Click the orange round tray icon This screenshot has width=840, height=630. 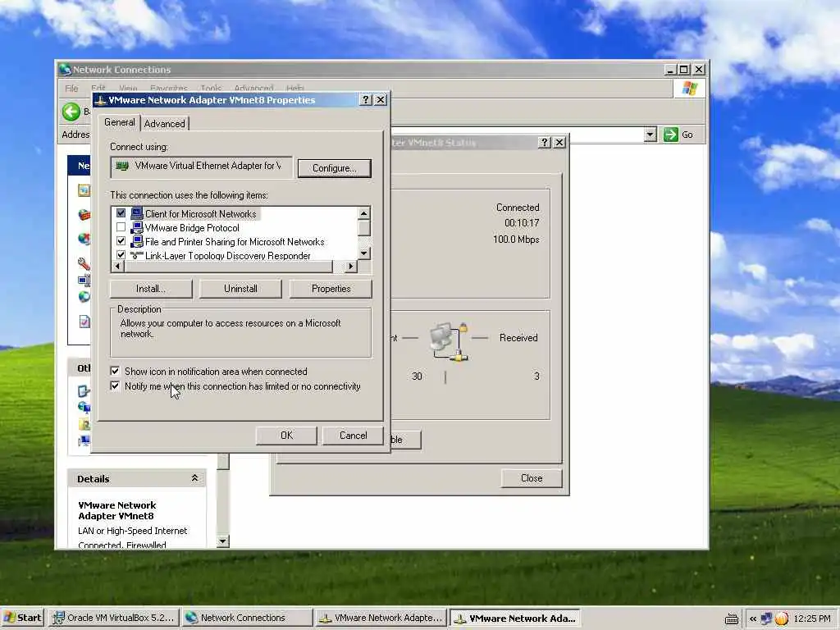coord(782,619)
